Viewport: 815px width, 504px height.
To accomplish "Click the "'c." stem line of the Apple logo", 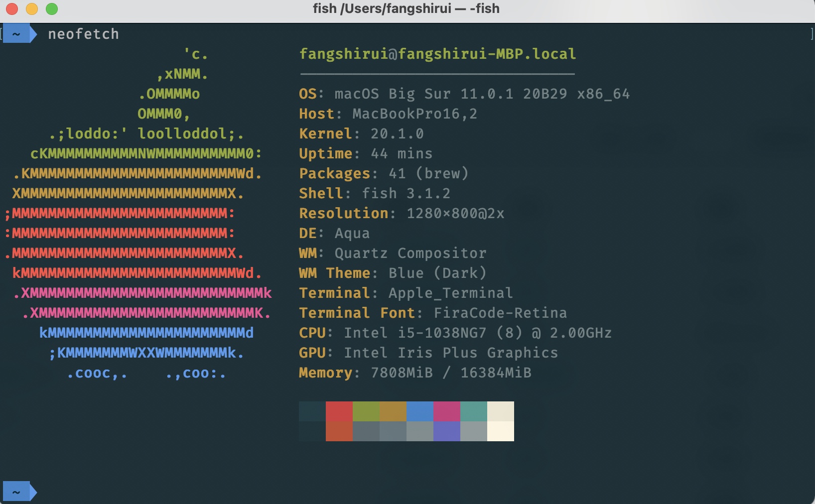I will pos(195,54).
